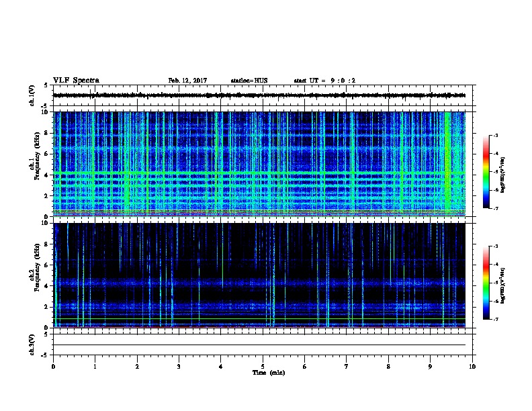Click the 'Feb. 12, 2017' date label
This screenshot has width=532, height=411.
point(187,81)
